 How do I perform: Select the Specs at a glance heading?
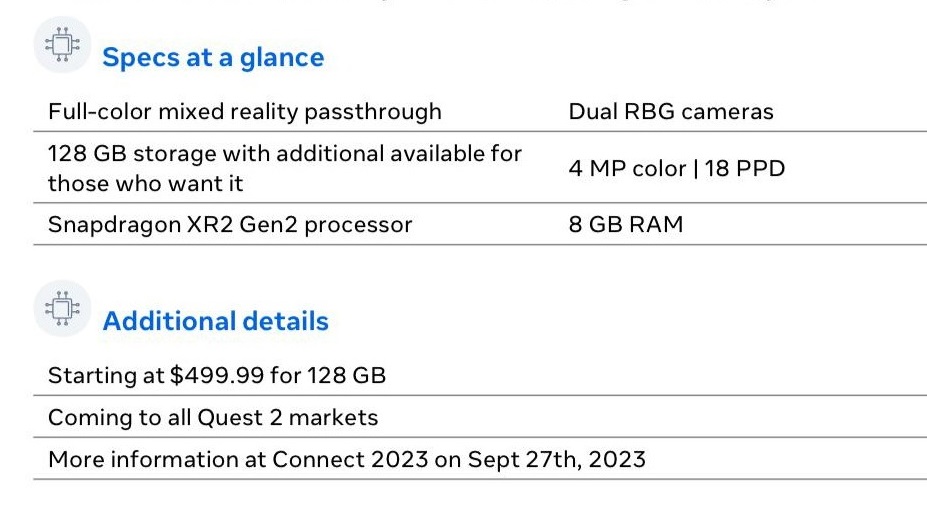pos(213,57)
